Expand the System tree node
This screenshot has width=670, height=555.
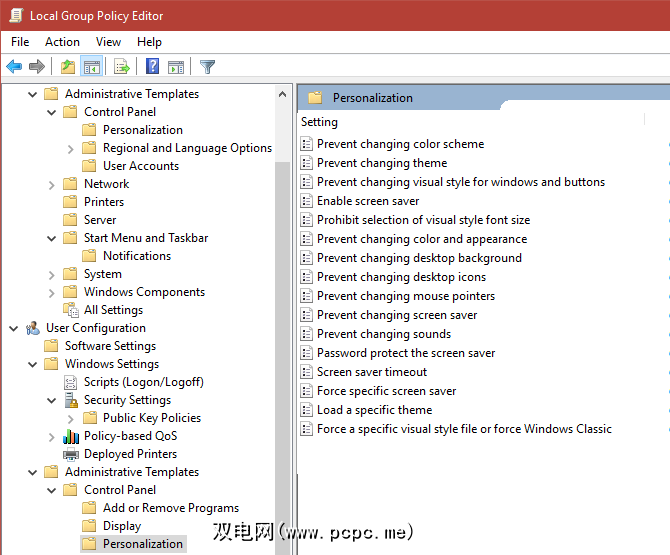click(51, 275)
